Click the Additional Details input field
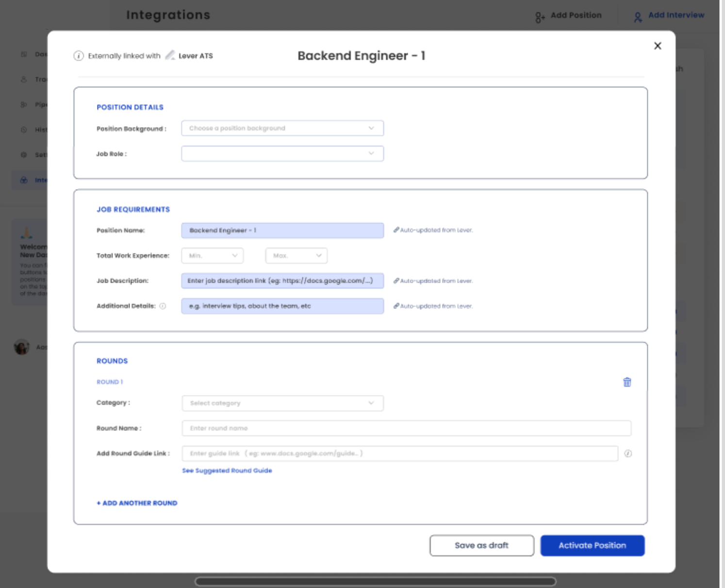This screenshot has width=725, height=588. click(x=282, y=306)
